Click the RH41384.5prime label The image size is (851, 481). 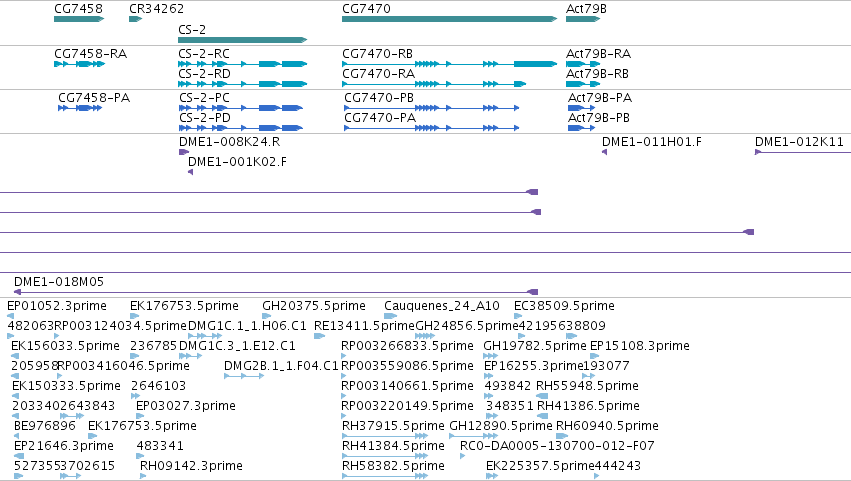point(393,446)
